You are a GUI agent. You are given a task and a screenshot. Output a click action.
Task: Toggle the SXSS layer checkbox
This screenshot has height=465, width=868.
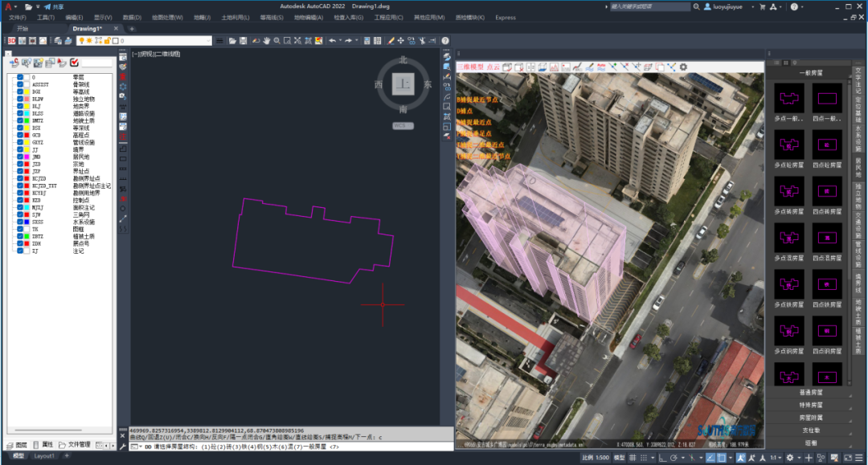pos(20,222)
